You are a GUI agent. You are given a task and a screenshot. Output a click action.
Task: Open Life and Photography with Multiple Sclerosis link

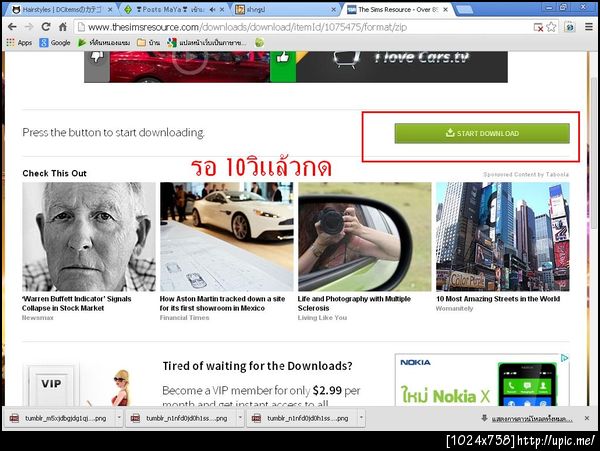click(354, 303)
